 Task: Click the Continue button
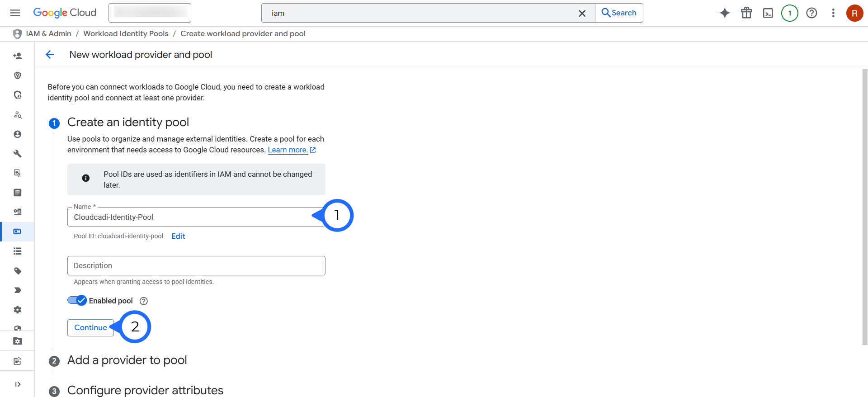coord(90,327)
